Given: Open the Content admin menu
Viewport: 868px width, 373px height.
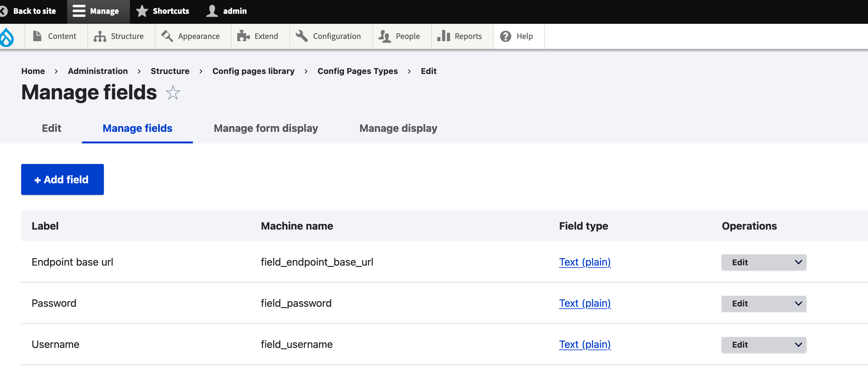Looking at the screenshot, I should 56,36.
